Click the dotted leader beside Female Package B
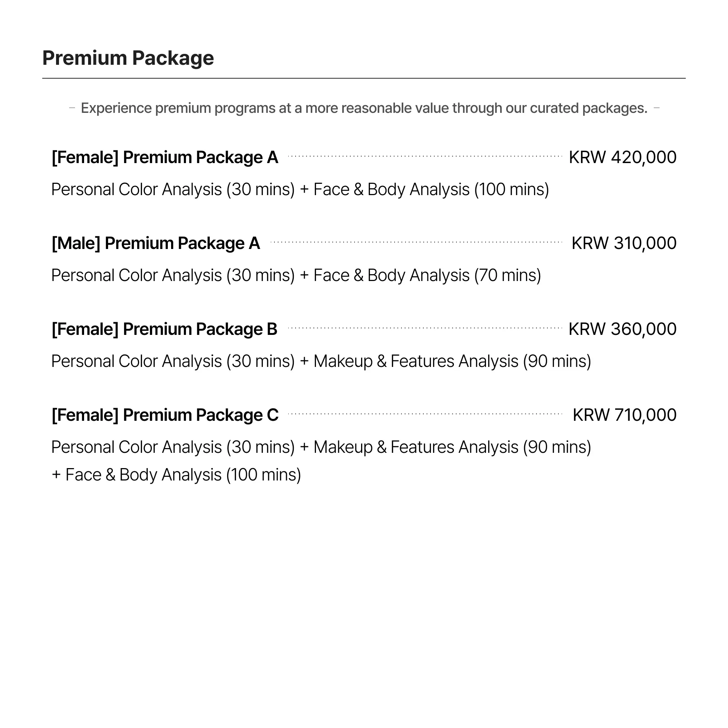This screenshot has width=728, height=728. (425, 328)
